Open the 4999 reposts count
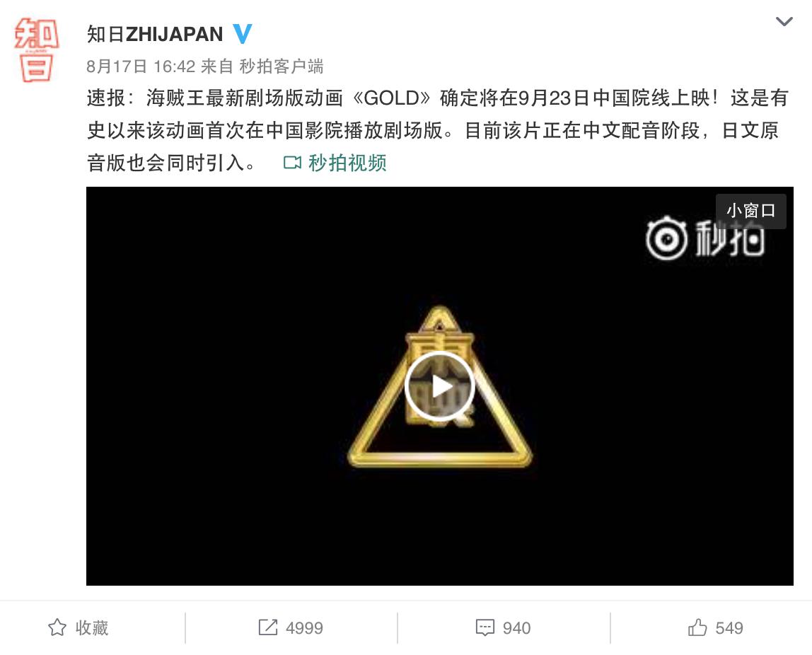Viewport: 812px width, 655px height. click(x=304, y=628)
